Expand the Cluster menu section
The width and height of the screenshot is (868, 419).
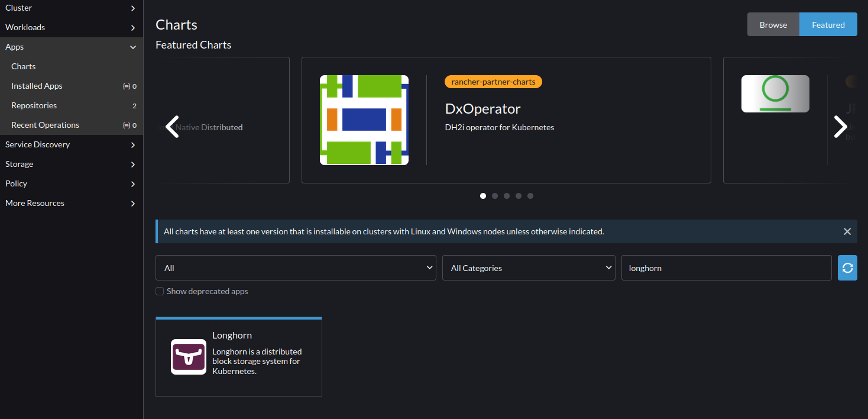[x=72, y=8]
